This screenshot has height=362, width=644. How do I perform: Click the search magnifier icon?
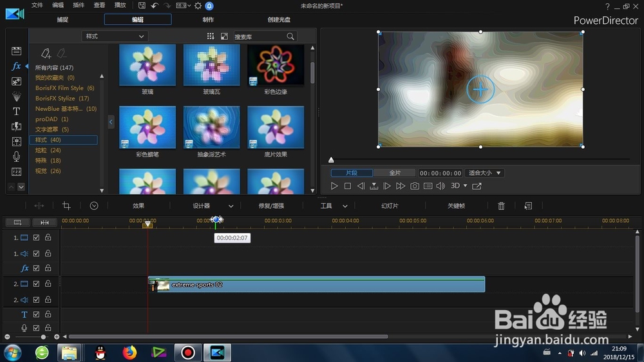[290, 37]
